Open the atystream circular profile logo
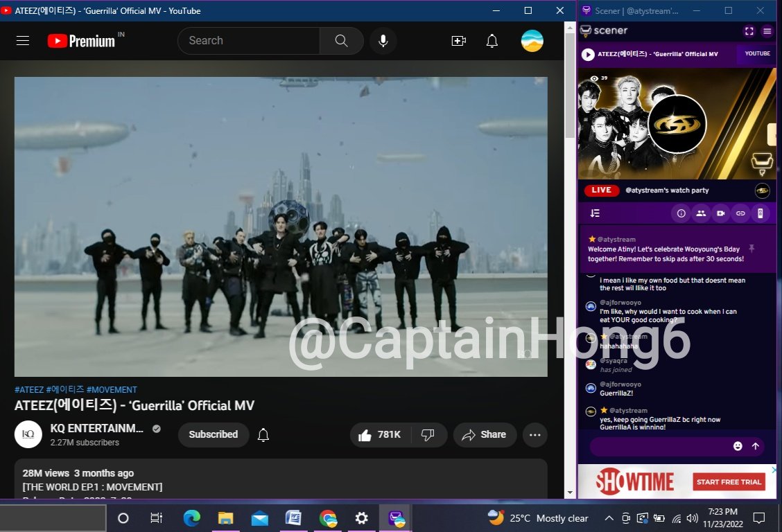Screen dimensions: 782x532 pyautogui.click(x=677, y=125)
